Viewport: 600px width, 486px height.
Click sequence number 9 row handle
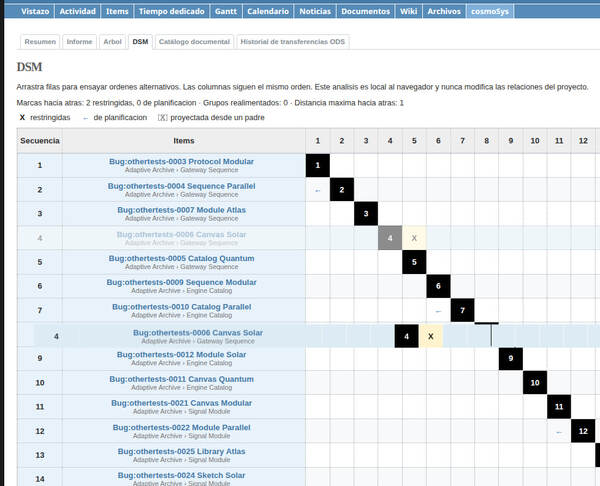click(40, 359)
